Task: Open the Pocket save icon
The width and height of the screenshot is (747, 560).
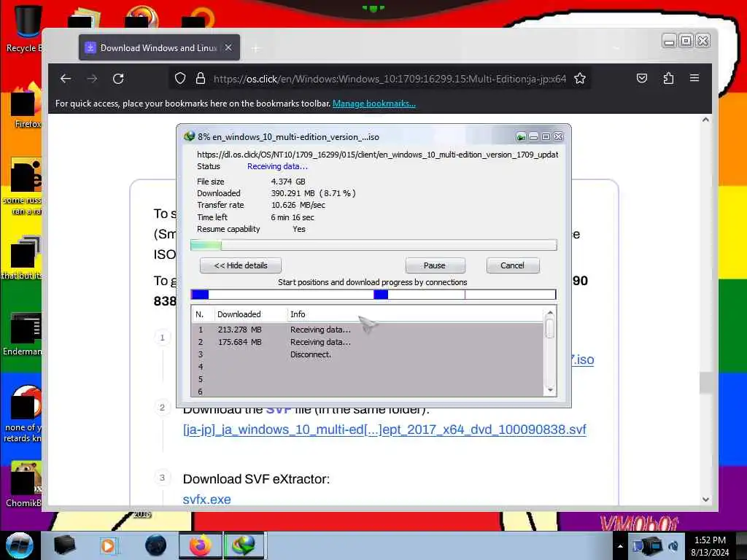Action: [x=642, y=78]
